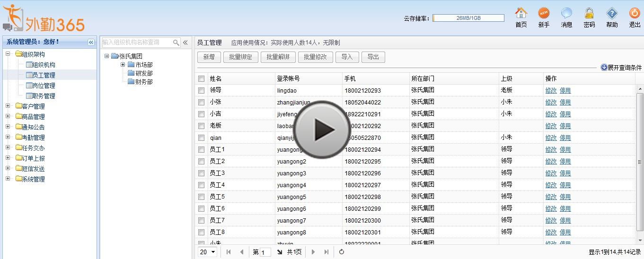Select the checkbox for 员工3 row

(202, 173)
